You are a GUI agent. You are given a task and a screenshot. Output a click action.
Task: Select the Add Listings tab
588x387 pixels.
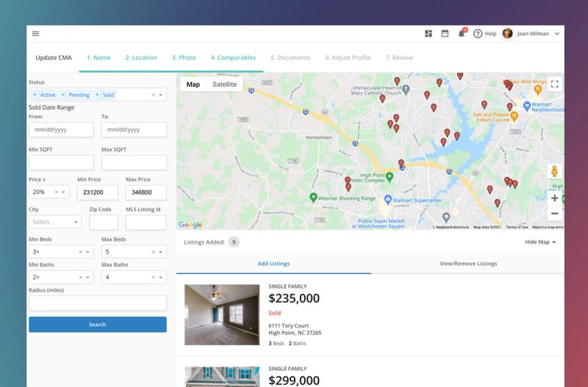pyautogui.click(x=273, y=264)
